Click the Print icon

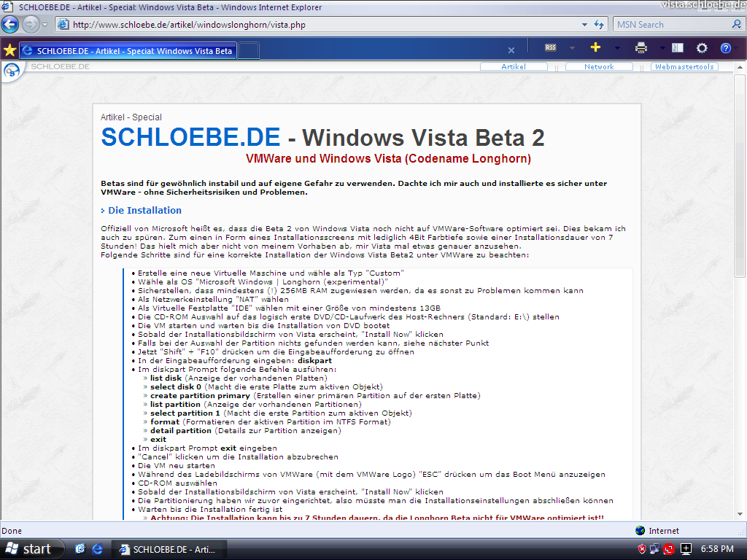(x=641, y=47)
